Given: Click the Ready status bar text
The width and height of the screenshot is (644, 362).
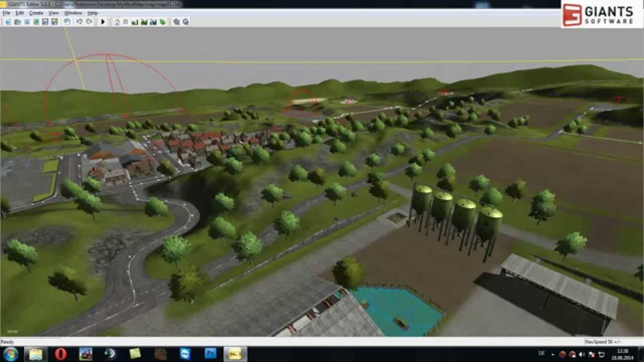Looking at the screenshot, I should (7, 342).
